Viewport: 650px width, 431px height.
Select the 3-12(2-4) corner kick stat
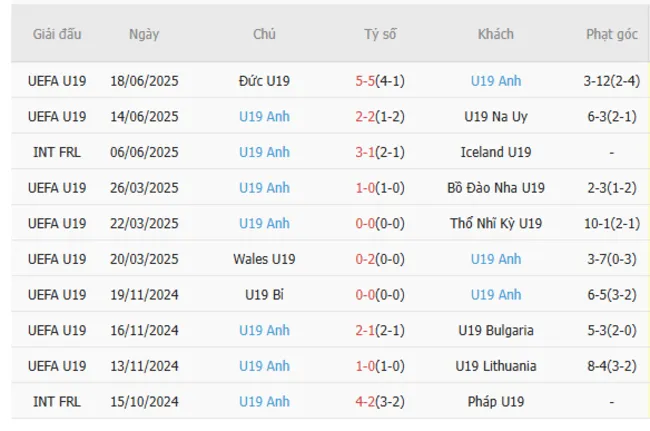(x=610, y=78)
